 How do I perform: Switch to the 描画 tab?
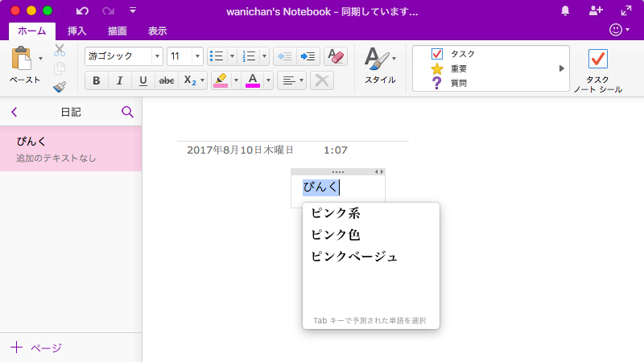click(x=117, y=31)
